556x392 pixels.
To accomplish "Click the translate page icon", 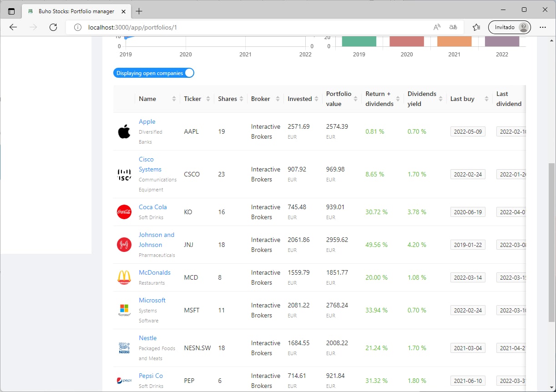I will [x=453, y=27].
